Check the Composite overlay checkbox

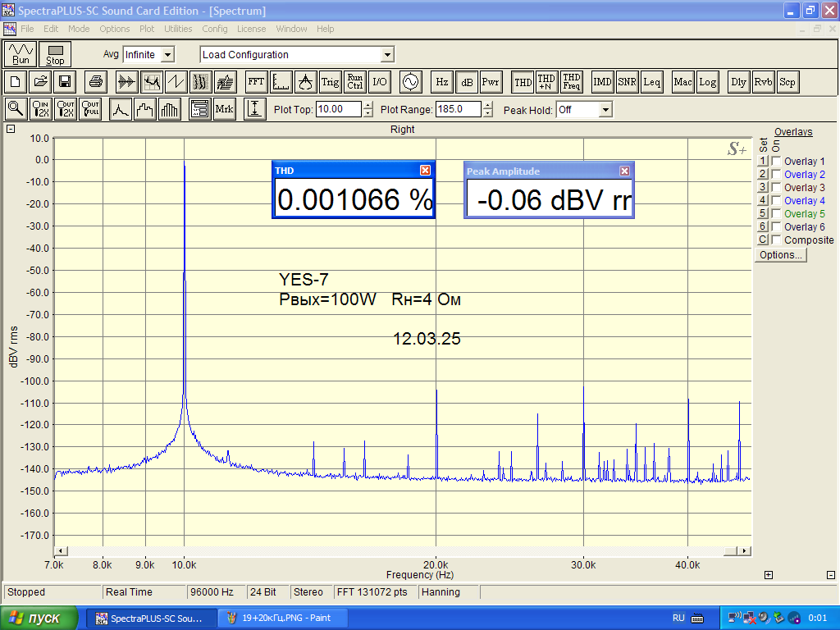point(776,240)
